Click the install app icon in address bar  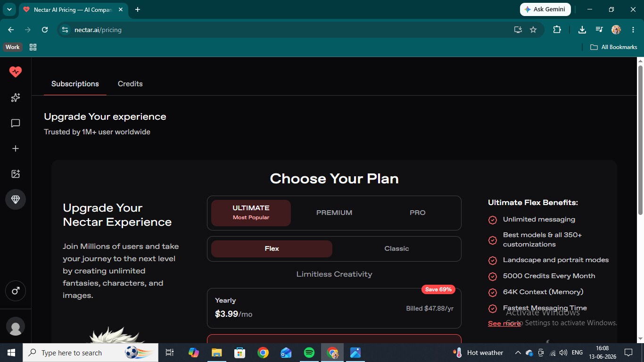point(518,30)
